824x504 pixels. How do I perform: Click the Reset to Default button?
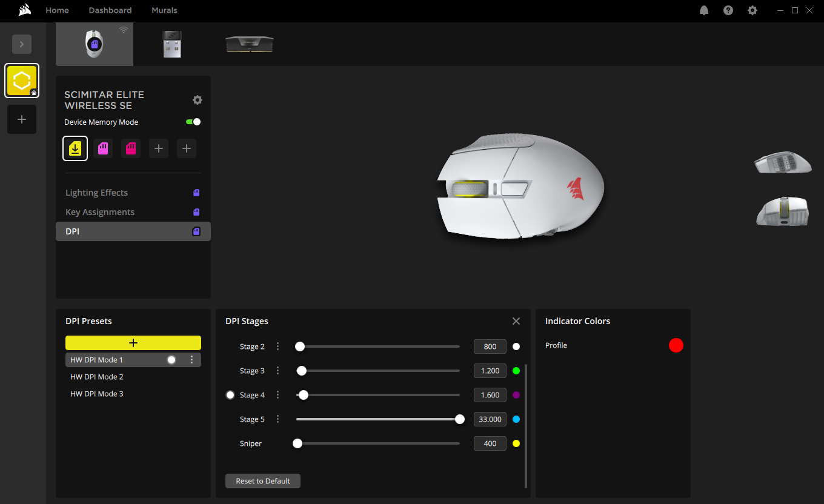(x=263, y=481)
